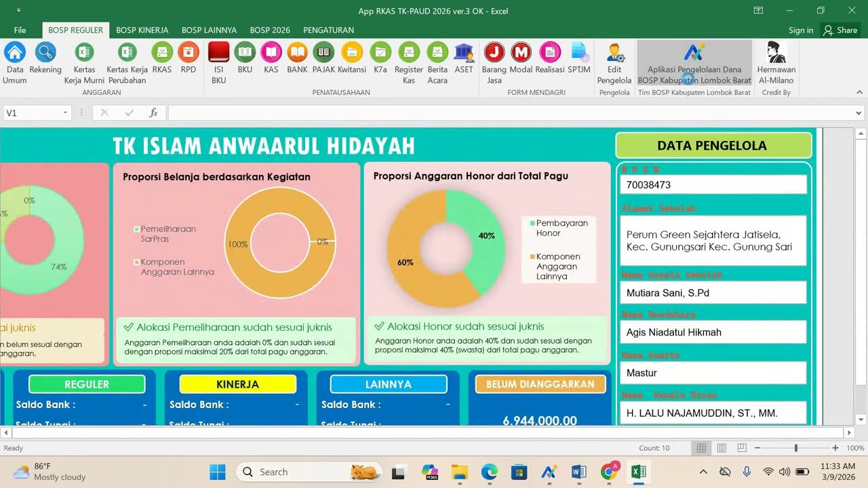Image resolution: width=868 pixels, height=488 pixels.
Task: Switch to the File tab
Action: 20,30
